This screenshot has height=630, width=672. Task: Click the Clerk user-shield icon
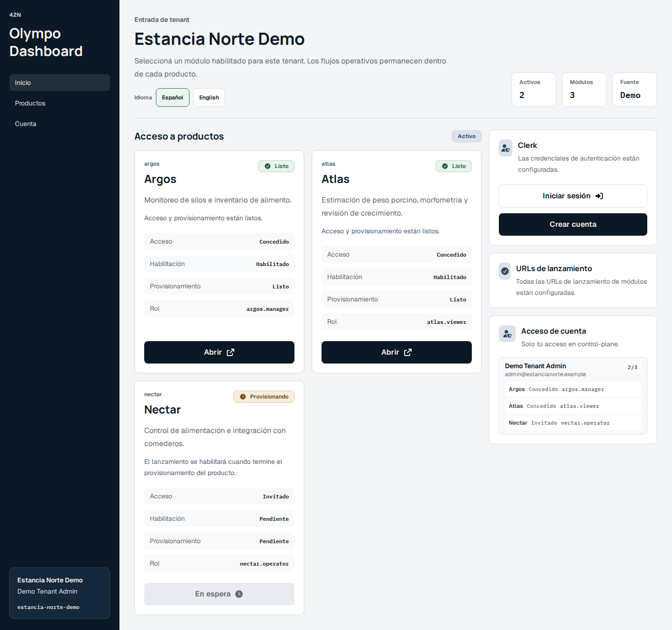(x=505, y=148)
